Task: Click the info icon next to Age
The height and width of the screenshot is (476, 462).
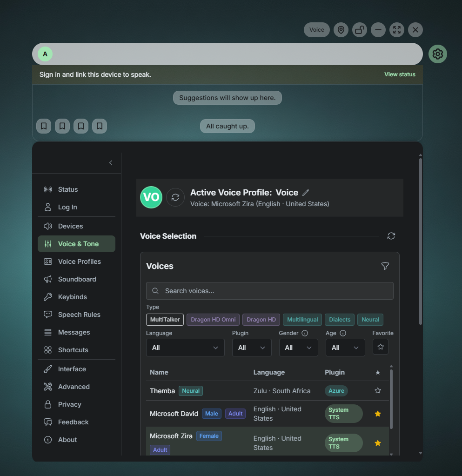Action: pyautogui.click(x=343, y=333)
